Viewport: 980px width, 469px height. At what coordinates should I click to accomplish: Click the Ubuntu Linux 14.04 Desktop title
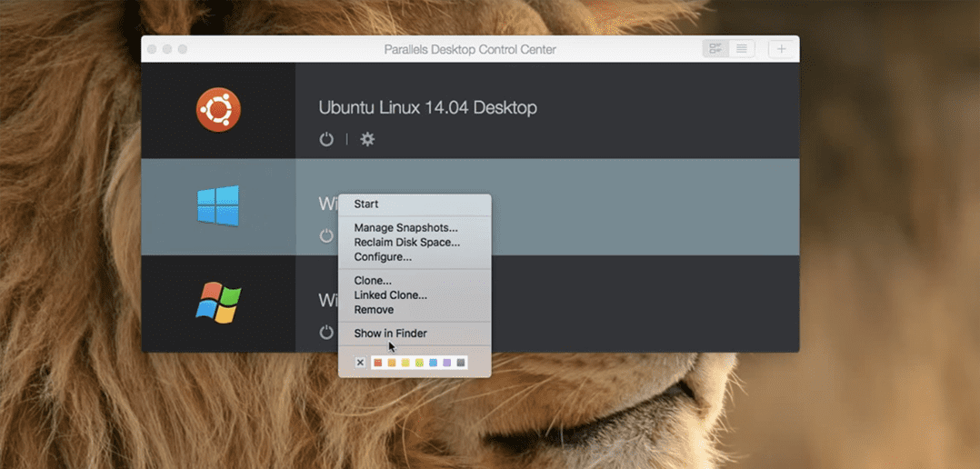click(x=427, y=107)
